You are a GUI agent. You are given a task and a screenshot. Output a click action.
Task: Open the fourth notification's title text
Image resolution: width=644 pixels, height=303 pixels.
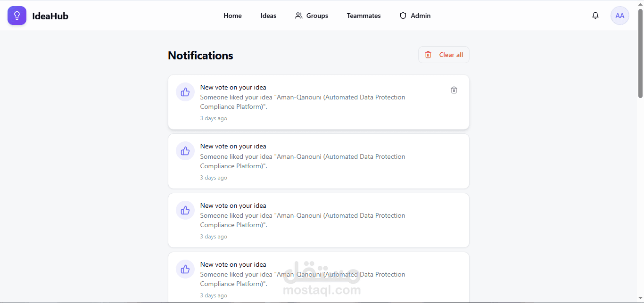pyautogui.click(x=233, y=264)
